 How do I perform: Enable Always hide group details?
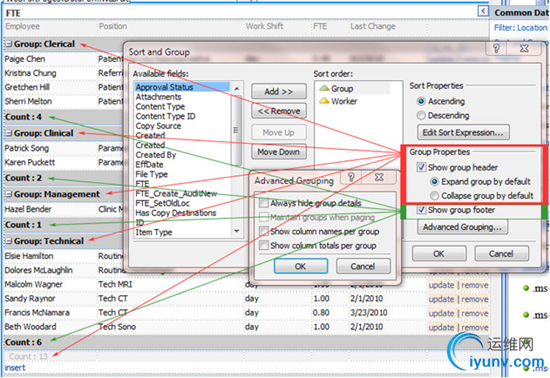tap(263, 203)
